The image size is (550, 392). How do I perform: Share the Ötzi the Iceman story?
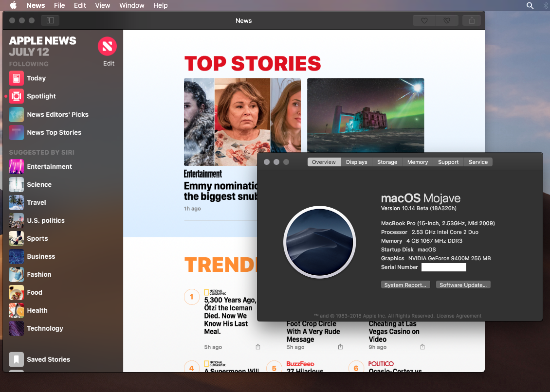click(258, 347)
